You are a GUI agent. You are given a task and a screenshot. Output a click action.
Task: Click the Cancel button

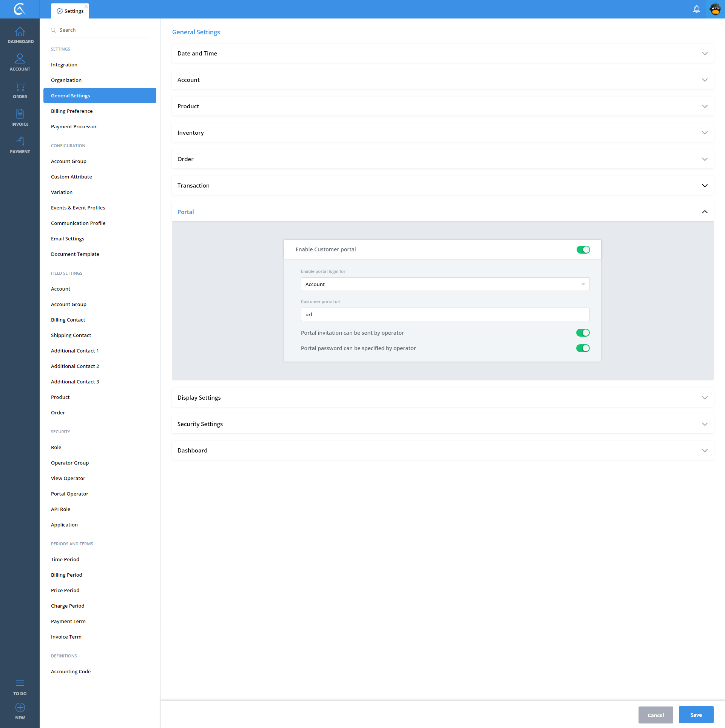coord(655,715)
